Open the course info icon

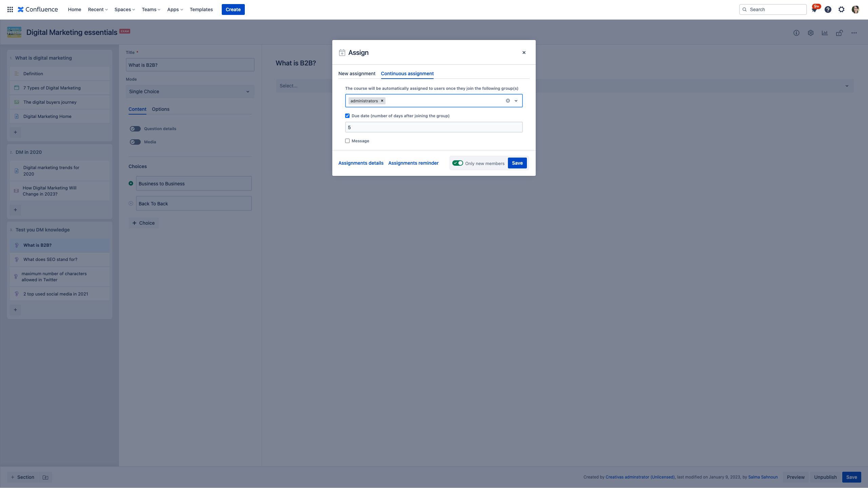point(796,33)
